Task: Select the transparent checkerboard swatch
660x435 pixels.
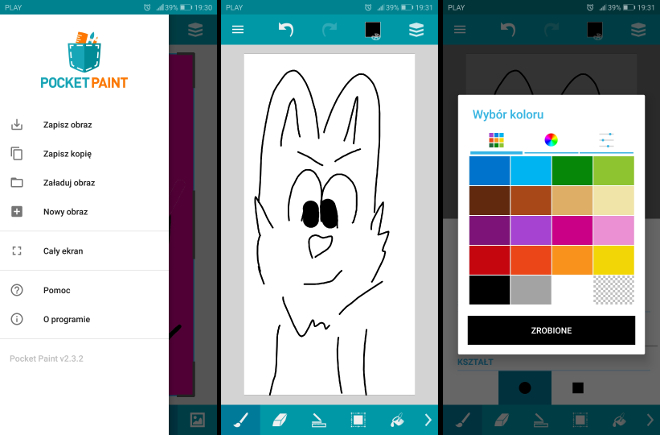Action: (x=613, y=290)
